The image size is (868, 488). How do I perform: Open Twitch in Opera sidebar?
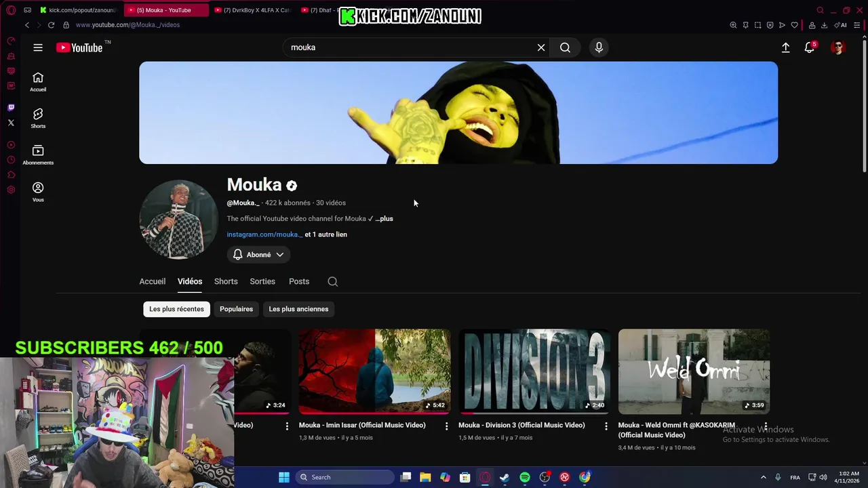pos(11,108)
